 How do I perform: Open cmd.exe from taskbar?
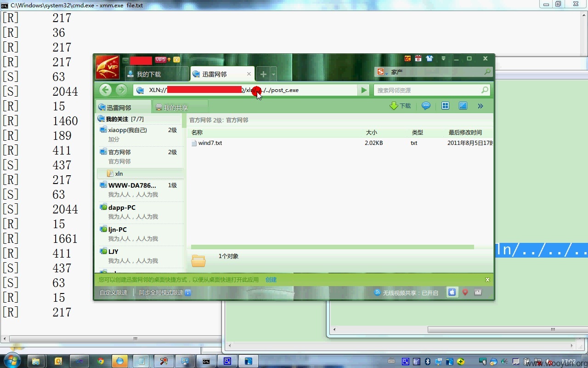click(206, 362)
